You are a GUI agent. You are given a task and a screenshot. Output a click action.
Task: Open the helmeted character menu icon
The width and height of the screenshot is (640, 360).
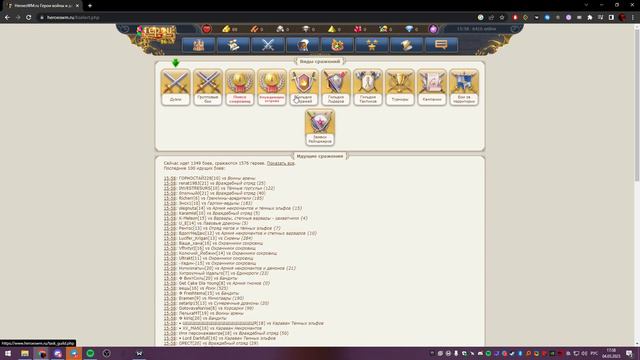click(302, 44)
